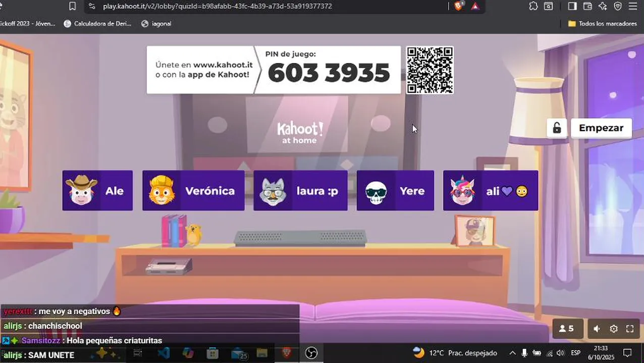Open the system volume speaker icon
Screen dimensions: 644x363
coord(560,353)
